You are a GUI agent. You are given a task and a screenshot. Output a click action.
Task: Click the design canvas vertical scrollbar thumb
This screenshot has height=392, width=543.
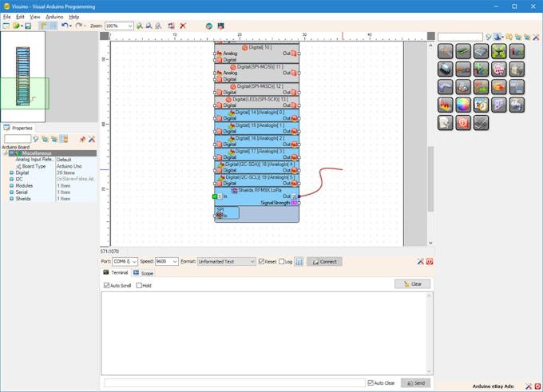pyautogui.click(x=430, y=179)
